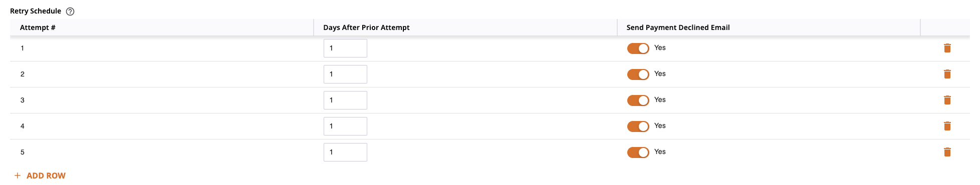The height and width of the screenshot is (185, 980).
Task: Edit the days value for attempt 4
Action: 345,126
